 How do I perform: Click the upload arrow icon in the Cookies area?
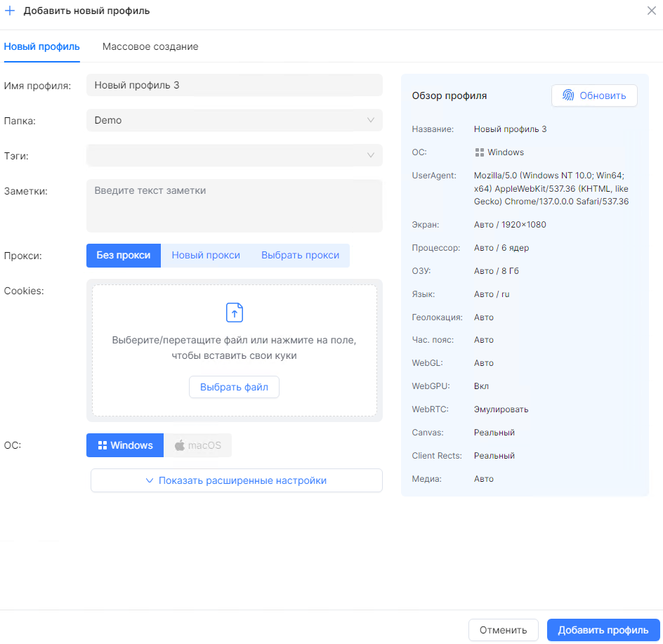click(234, 313)
